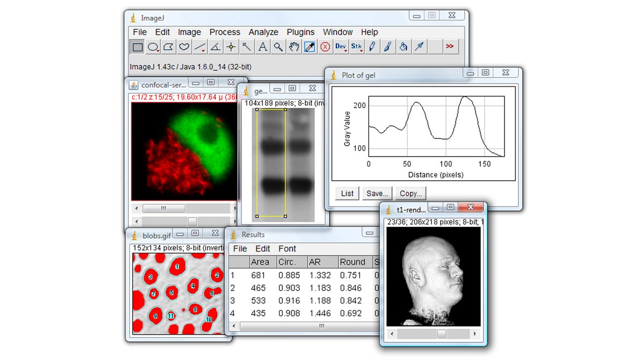Viewport: 644px width, 362px height.
Task: Select the scrolling hand tool
Action: coord(294,47)
